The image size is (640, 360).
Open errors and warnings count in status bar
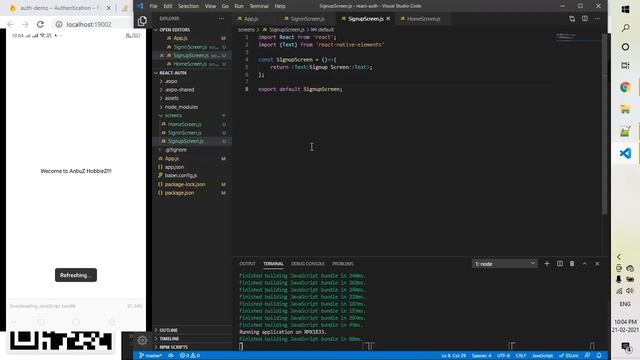[x=190, y=356]
